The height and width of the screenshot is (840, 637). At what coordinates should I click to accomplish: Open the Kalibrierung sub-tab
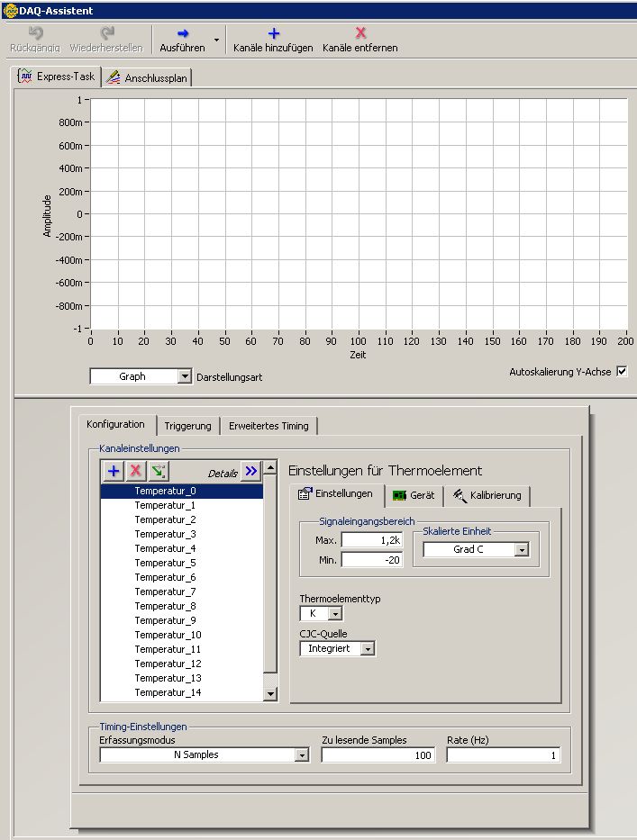coord(487,495)
